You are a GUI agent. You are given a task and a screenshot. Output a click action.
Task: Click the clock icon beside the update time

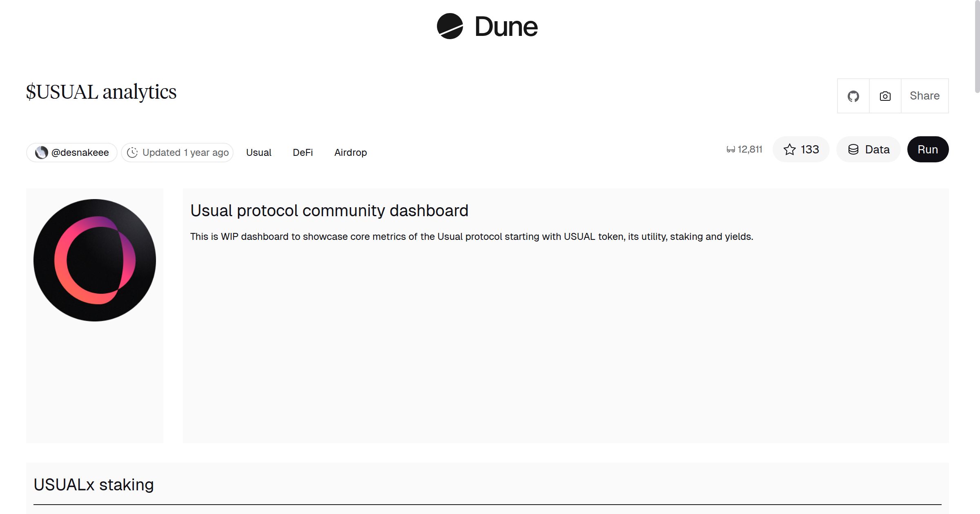[x=133, y=152]
